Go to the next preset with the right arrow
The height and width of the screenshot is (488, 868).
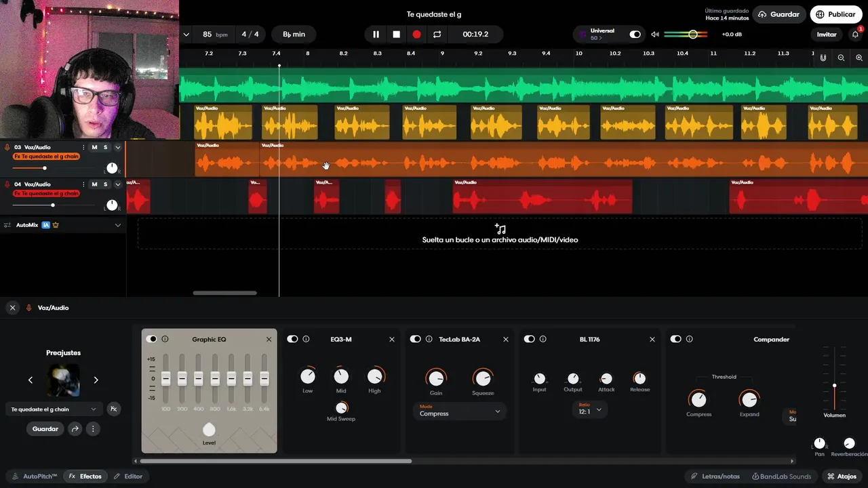(x=96, y=380)
